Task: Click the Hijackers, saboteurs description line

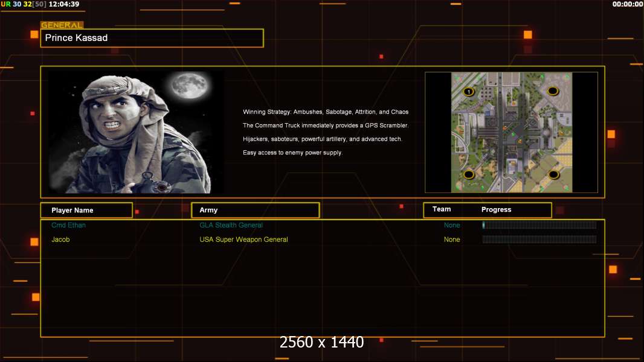Action: click(323, 139)
